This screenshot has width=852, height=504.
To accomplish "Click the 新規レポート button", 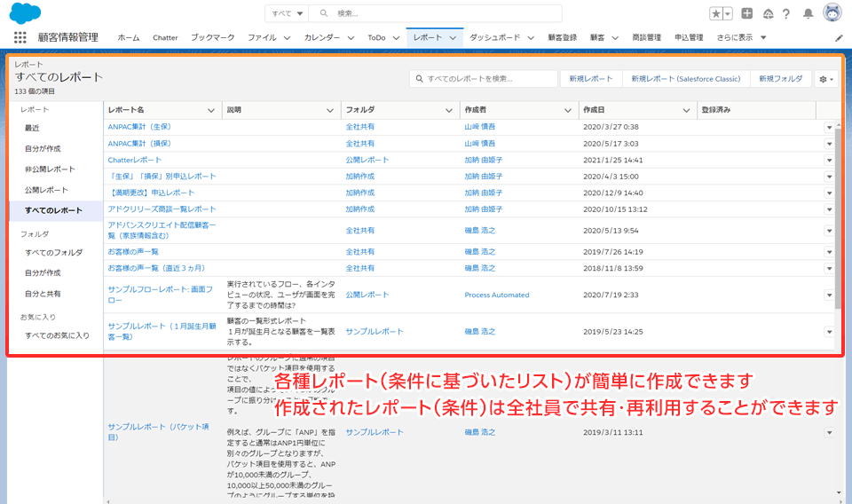I will coord(591,79).
